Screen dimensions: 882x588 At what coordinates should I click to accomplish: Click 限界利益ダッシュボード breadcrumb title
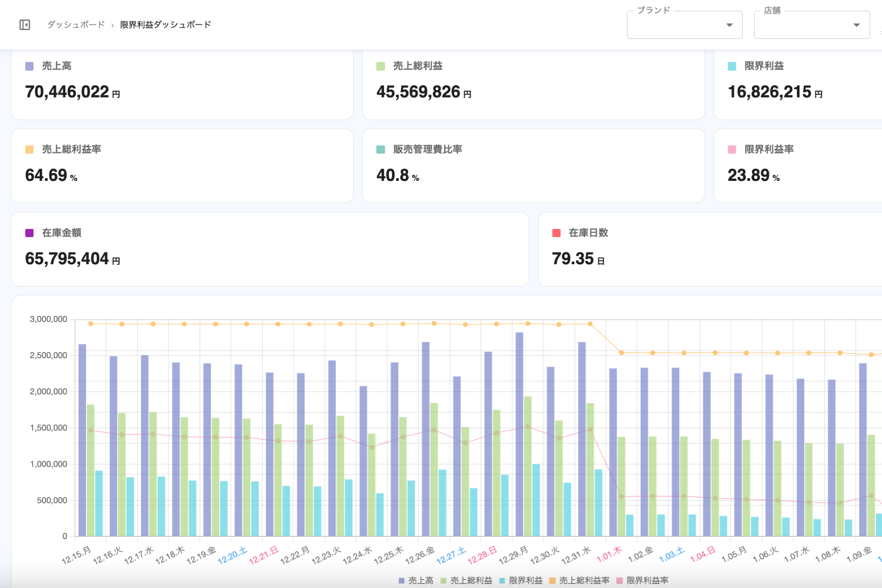tap(165, 25)
